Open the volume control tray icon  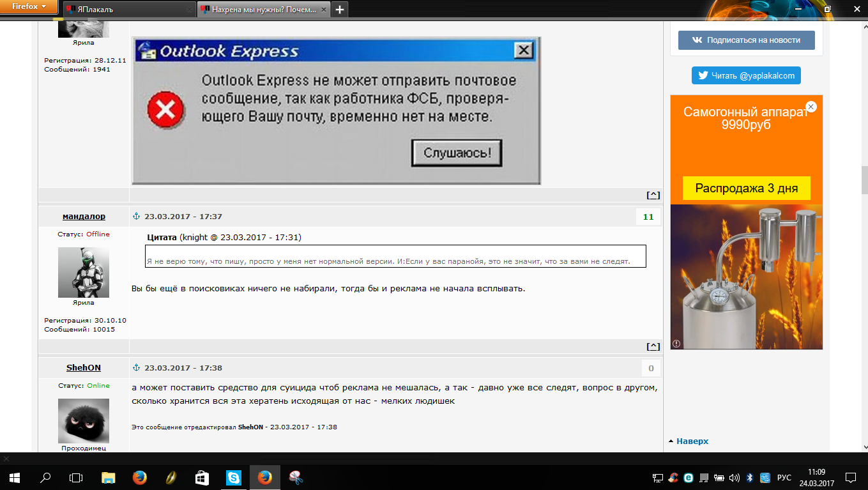pyautogui.click(x=735, y=478)
